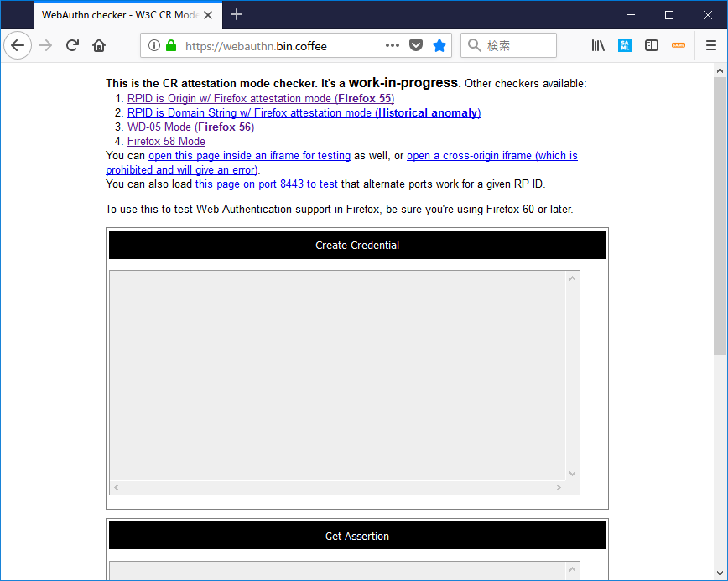Go back to the previous page
Screen dimensions: 728x581
[x=18, y=45]
